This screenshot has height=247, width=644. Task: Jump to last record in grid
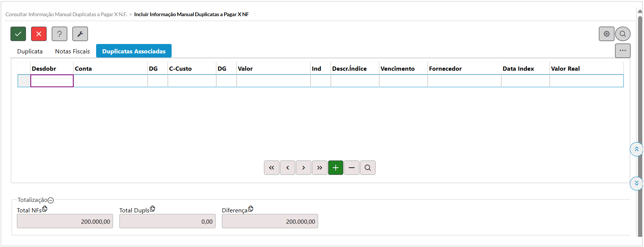click(x=320, y=168)
